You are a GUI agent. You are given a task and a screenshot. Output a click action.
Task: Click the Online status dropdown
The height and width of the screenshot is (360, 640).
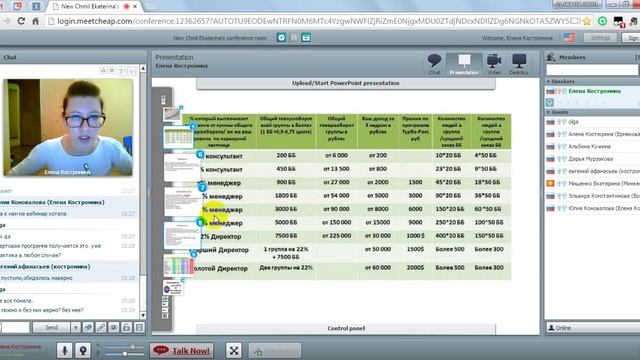(594, 327)
